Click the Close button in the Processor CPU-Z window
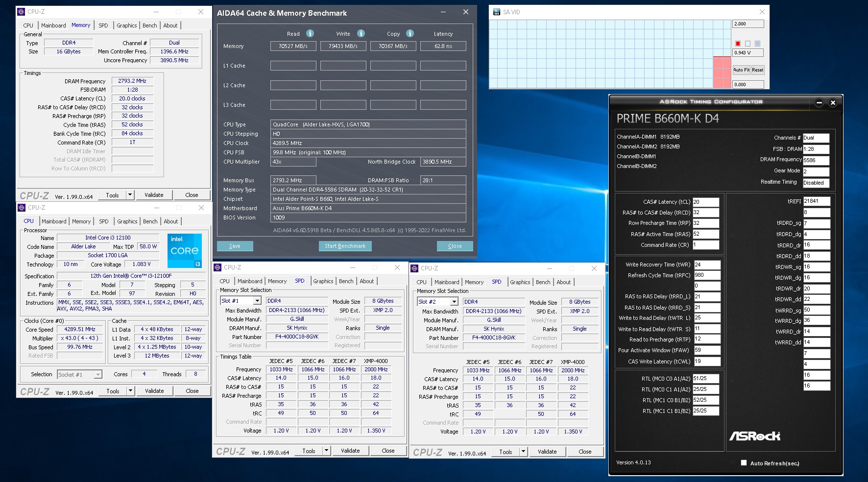Viewport: 868px width, 482px height. point(193,391)
